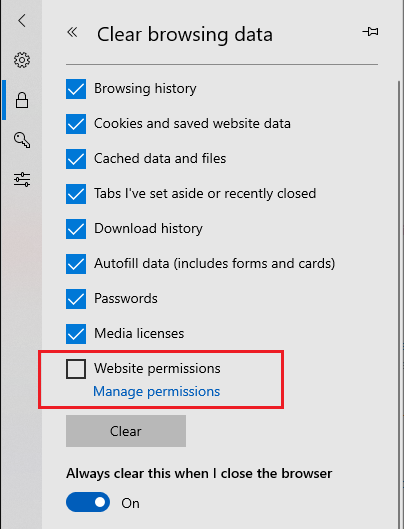Image resolution: width=404 pixels, height=529 pixels.
Task: Pin the Clear browsing data pane
Action: pos(370,32)
